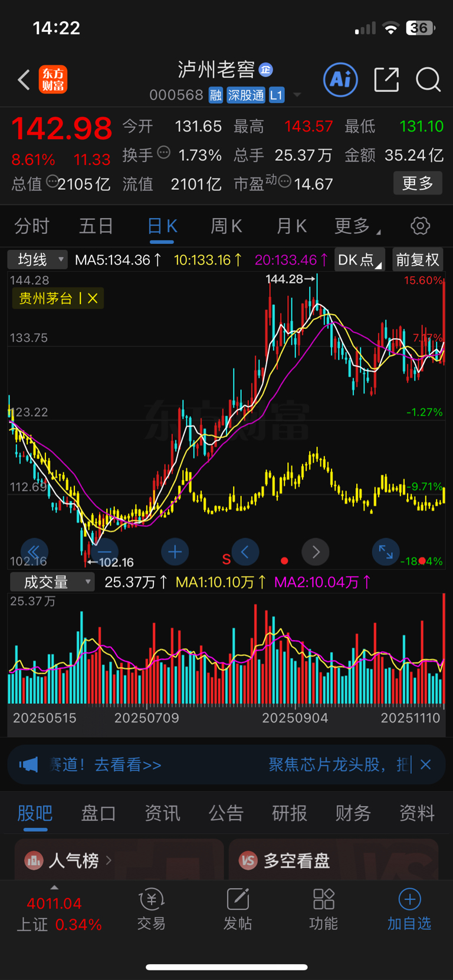This screenshot has height=980, width=453.
Task: Zoom out chart with minus button
Action: tap(104, 552)
